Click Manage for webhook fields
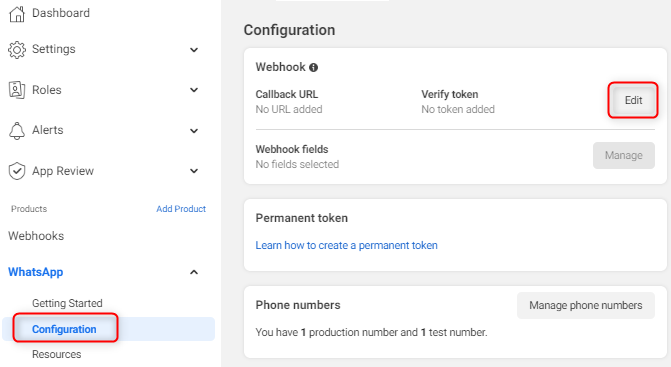Image resolution: width=671 pixels, height=367 pixels. point(623,155)
